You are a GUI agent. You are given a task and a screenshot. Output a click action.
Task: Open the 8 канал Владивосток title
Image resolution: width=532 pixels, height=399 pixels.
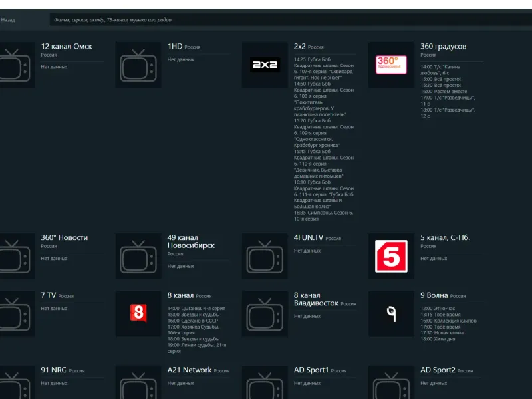[316, 299]
